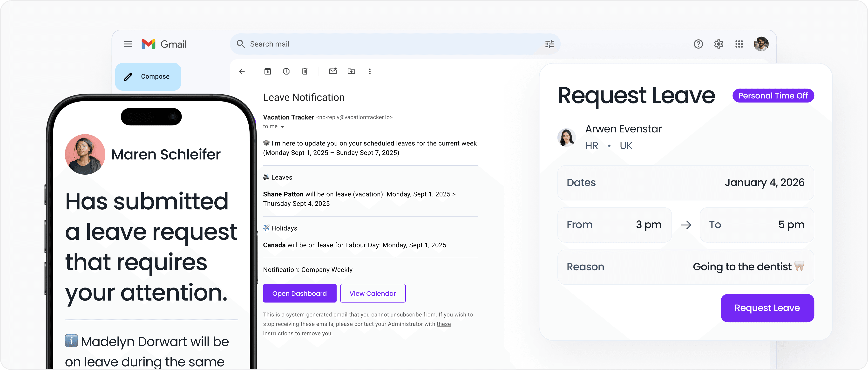Click the Gmail hamburger menu icon
The height and width of the screenshot is (370, 868).
[x=128, y=43]
